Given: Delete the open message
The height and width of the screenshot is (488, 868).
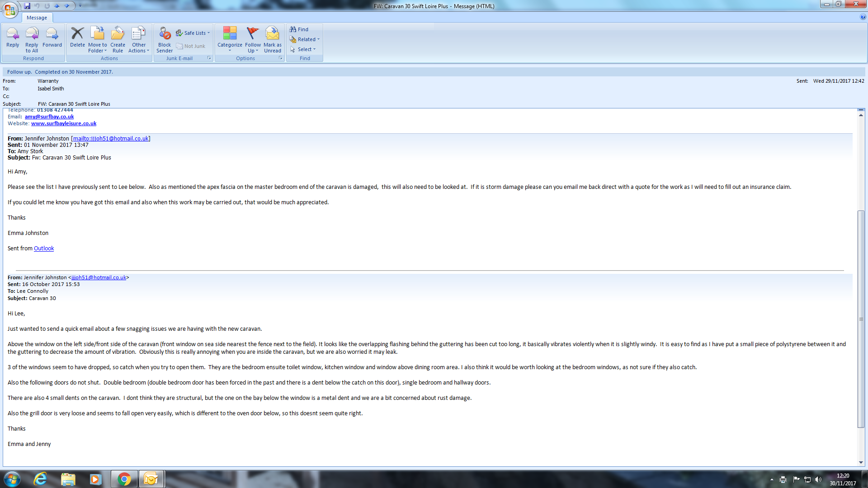Looking at the screenshot, I should pyautogui.click(x=77, y=38).
